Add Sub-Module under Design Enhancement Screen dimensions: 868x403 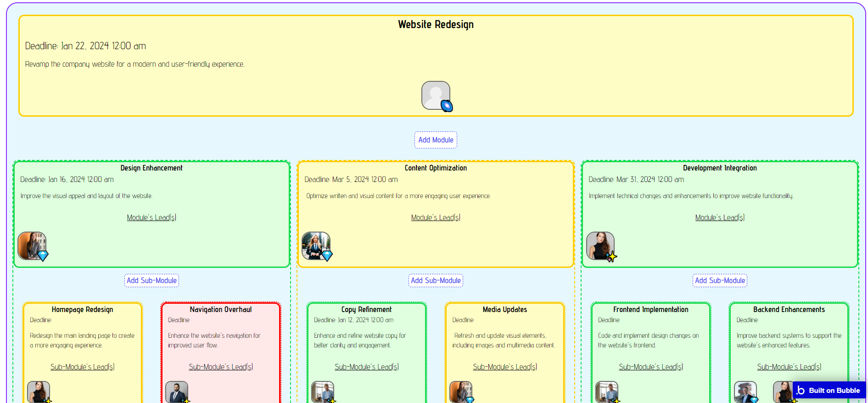tap(151, 280)
